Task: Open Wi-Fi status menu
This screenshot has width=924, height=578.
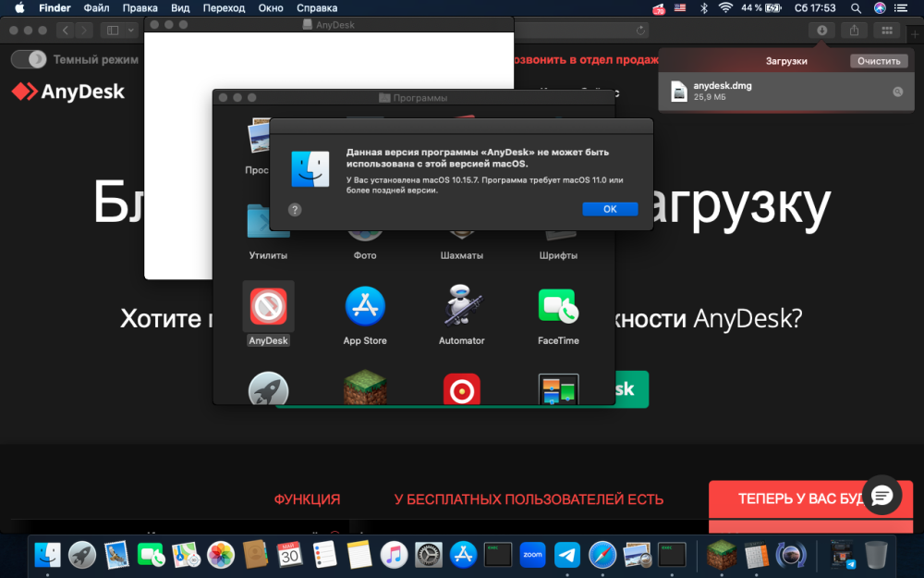Action: [725, 7]
